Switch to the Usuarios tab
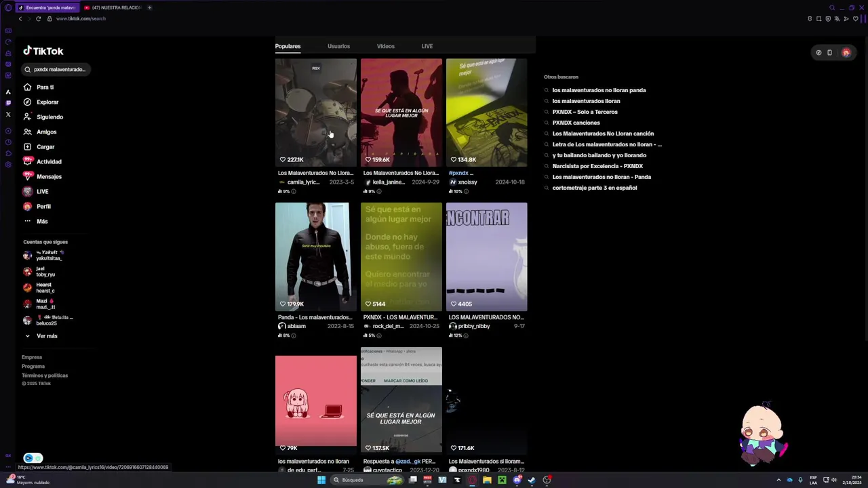Viewport: 868px width, 488px height. click(x=338, y=46)
